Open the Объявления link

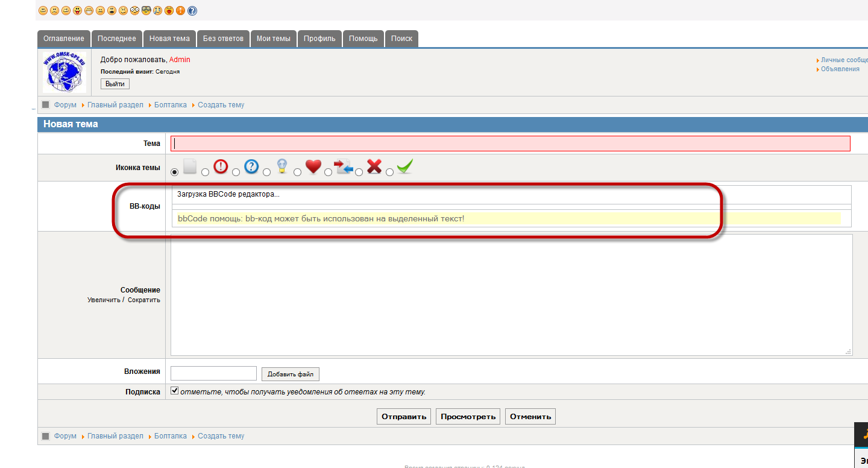tap(840, 69)
